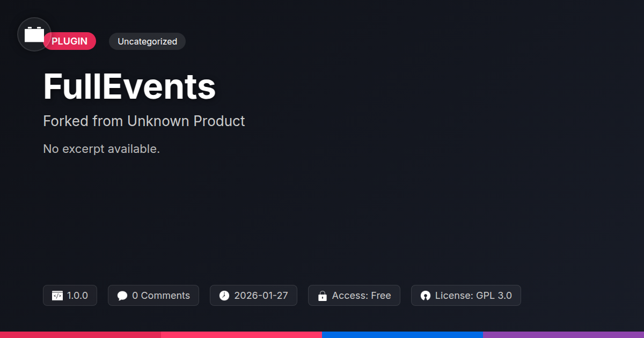The width and height of the screenshot is (644, 338).
Task: Open the License: GPL 3.0 badge
Action: tap(466, 296)
